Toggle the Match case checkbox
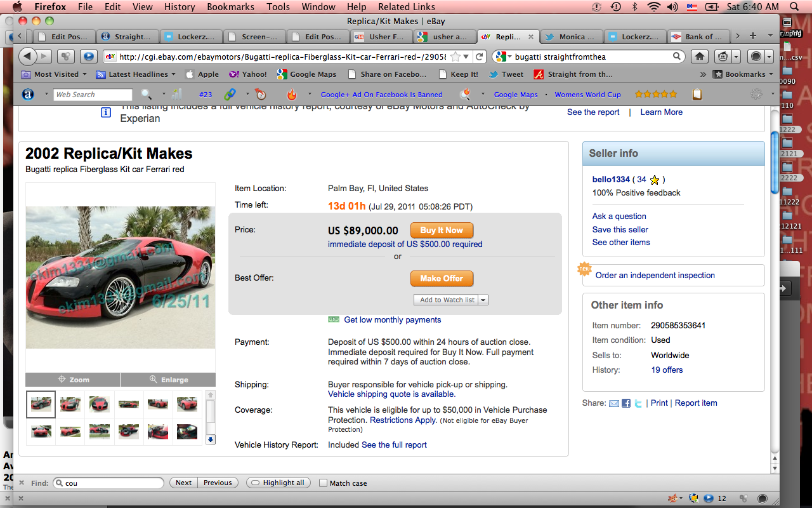Screen dimensions: 812x508 [323, 483]
